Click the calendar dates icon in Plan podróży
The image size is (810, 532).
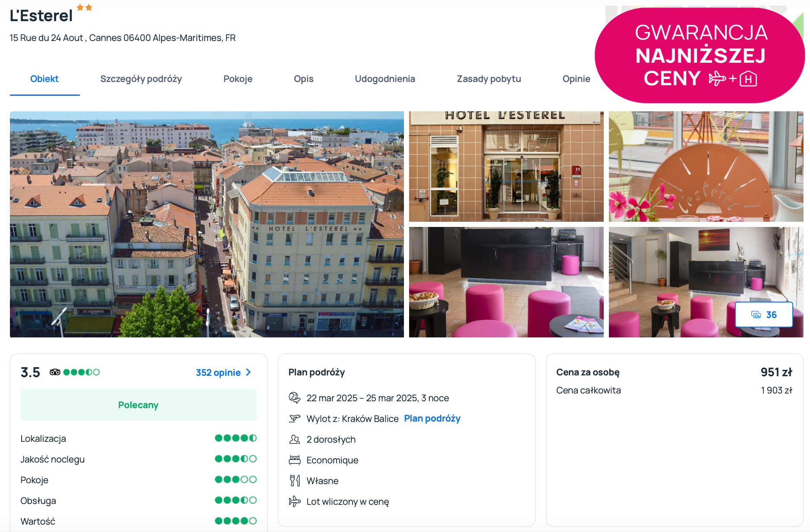pos(294,397)
